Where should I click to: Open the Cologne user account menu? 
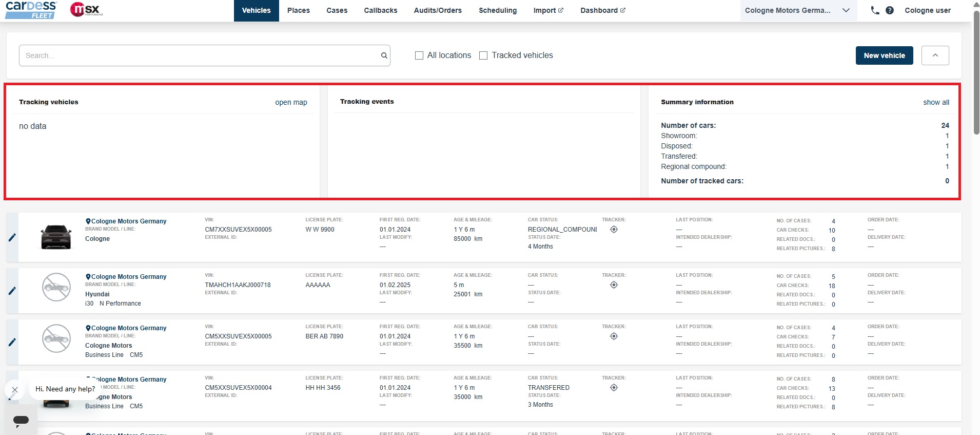pos(927,10)
